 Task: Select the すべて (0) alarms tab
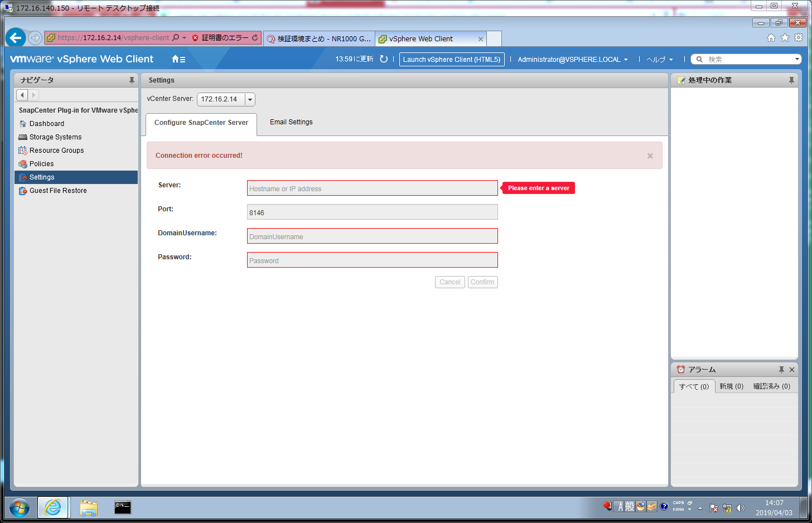coord(694,386)
